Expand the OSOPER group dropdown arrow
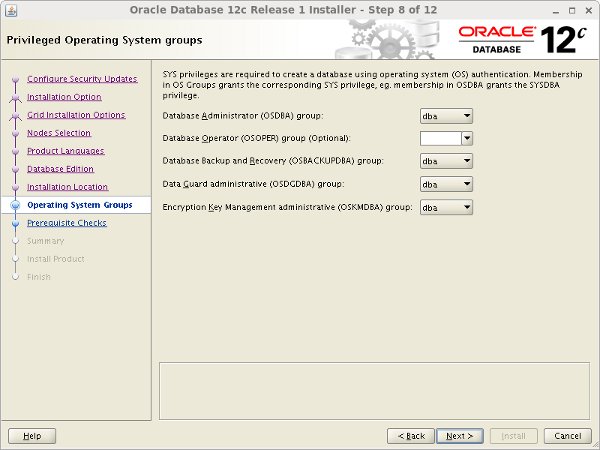 [x=467, y=139]
